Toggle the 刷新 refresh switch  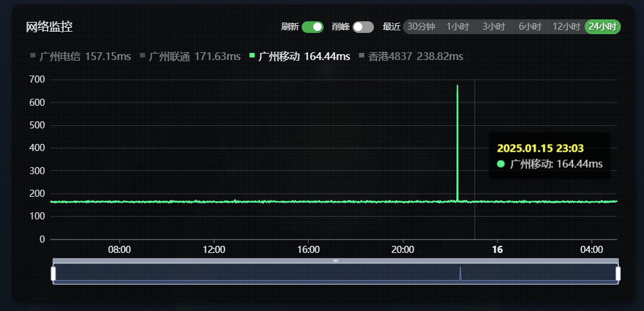[x=312, y=26]
